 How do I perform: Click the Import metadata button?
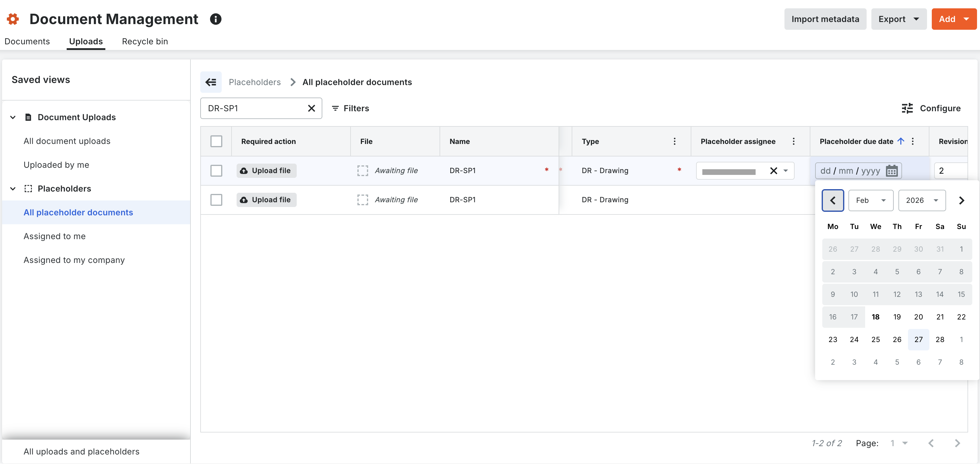825,19
